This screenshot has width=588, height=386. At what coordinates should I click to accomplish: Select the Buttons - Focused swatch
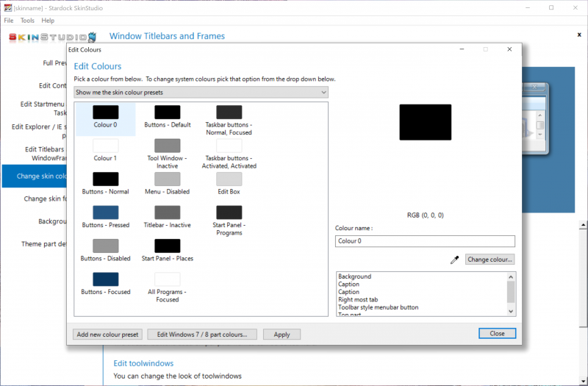105,279
